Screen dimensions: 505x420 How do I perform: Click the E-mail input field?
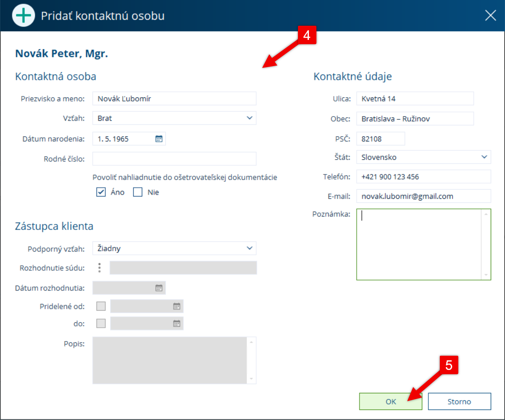point(424,196)
